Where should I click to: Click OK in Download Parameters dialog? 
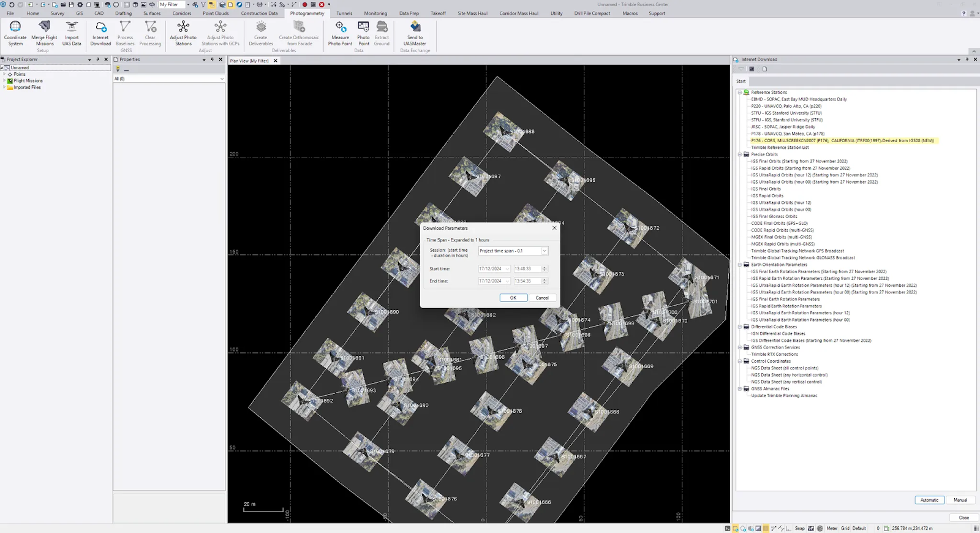513,298
